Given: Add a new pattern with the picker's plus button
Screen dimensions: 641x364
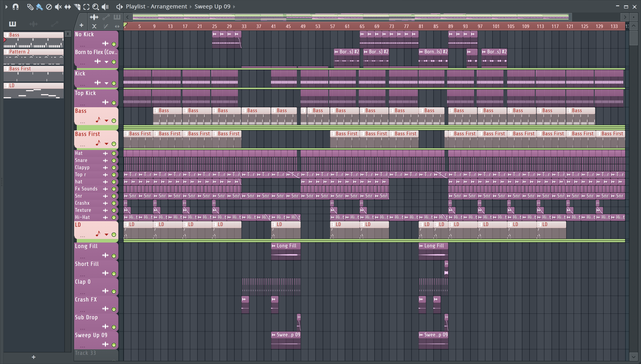Looking at the screenshot, I should [x=34, y=357].
